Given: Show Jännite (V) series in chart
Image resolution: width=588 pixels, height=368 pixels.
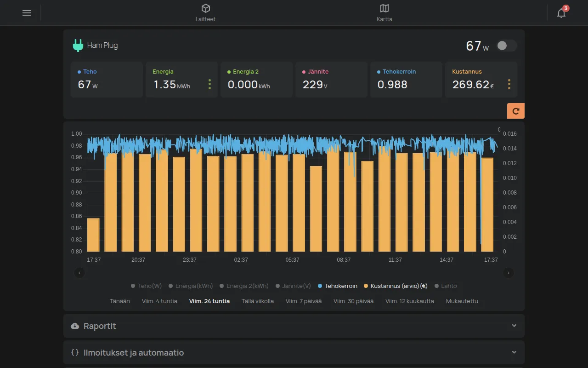Looking at the screenshot, I should point(293,286).
